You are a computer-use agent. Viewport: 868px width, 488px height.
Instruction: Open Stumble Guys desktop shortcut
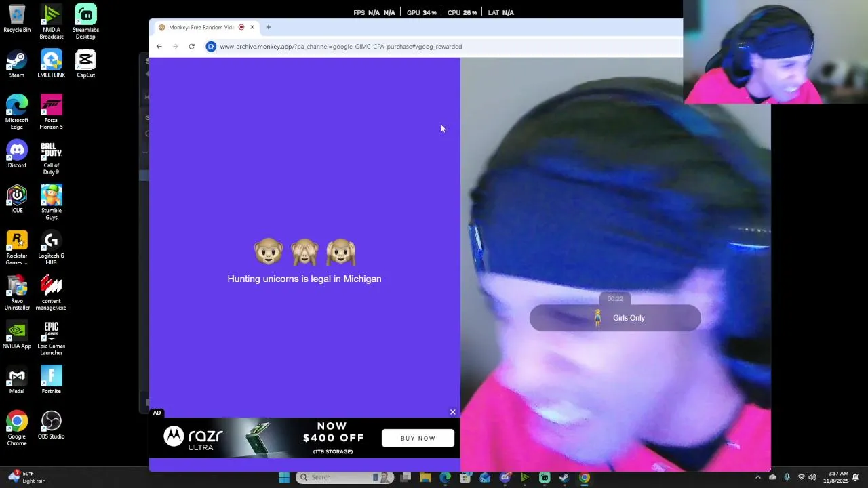52,202
